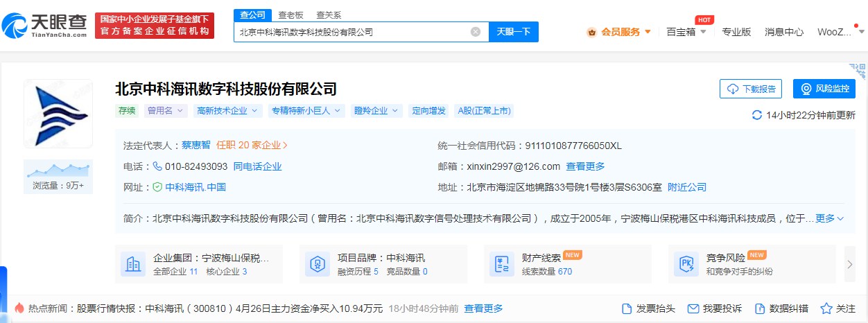Click the 融资历程 5 count
Viewport: 868px width, 323px height.
coord(358,271)
